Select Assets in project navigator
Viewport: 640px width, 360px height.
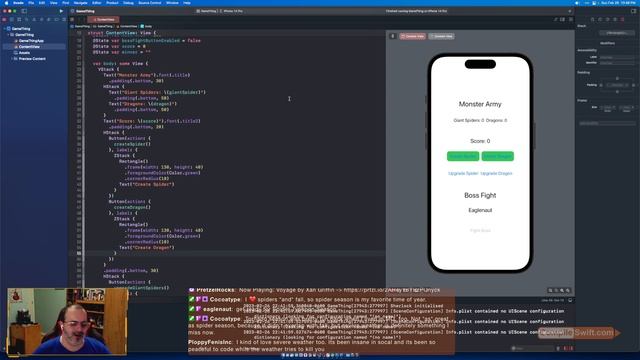(x=24, y=53)
